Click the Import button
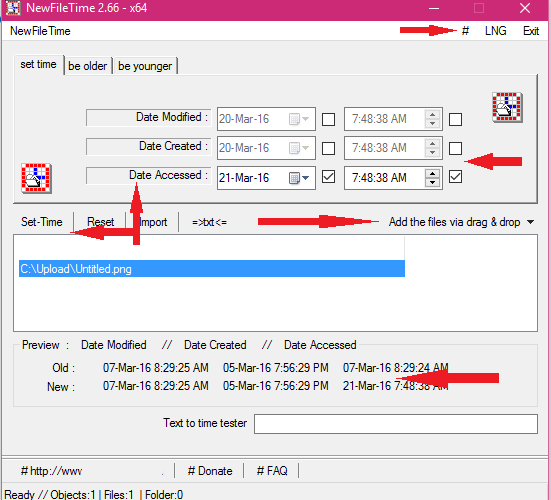 click(153, 222)
